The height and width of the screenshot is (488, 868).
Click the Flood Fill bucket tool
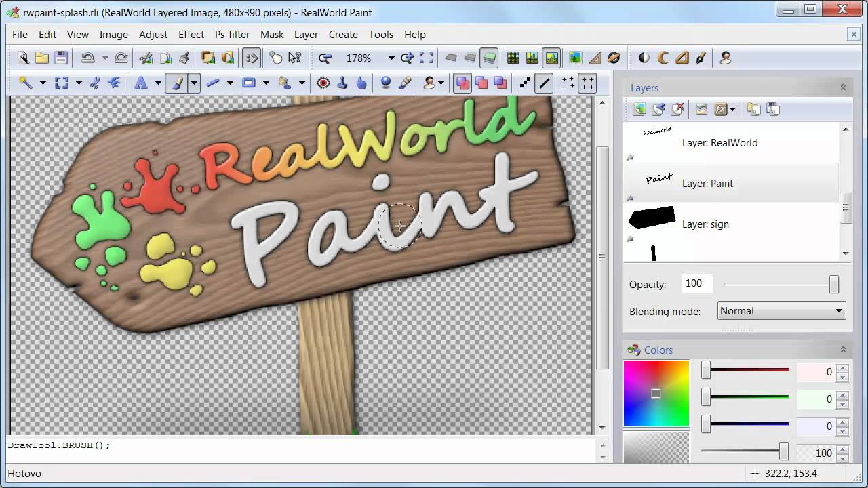[x=285, y=83]
